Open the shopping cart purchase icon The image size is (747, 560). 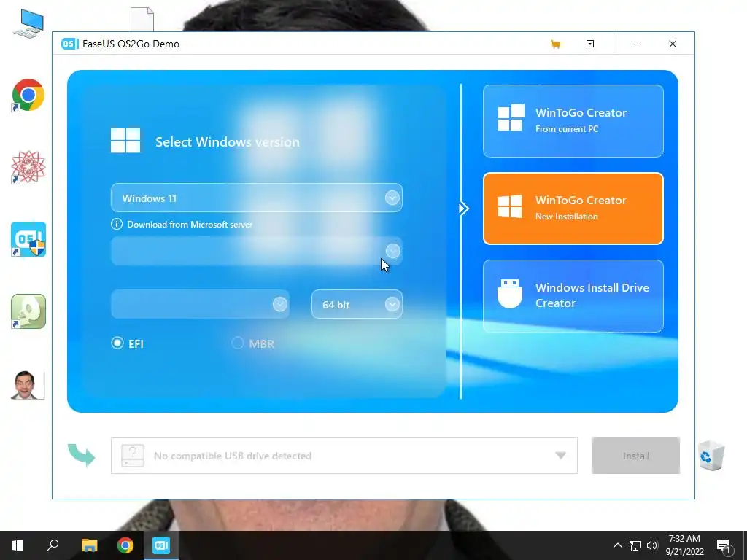click(x=555, y=44)
